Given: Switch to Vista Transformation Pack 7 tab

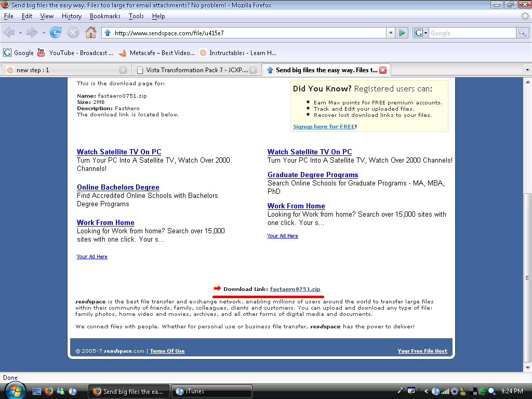Looking at the screenshot, I should pyautogui.click(x=196, y=70).
